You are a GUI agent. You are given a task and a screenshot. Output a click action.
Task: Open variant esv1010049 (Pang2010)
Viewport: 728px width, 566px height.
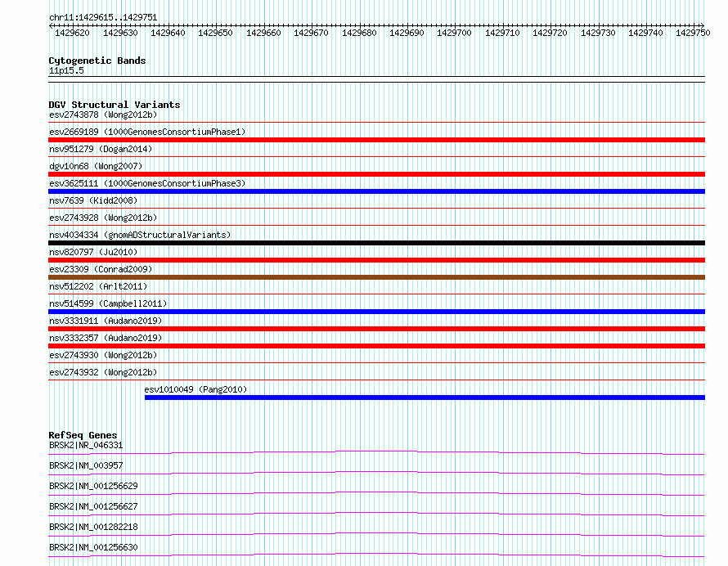pos(195,389)
